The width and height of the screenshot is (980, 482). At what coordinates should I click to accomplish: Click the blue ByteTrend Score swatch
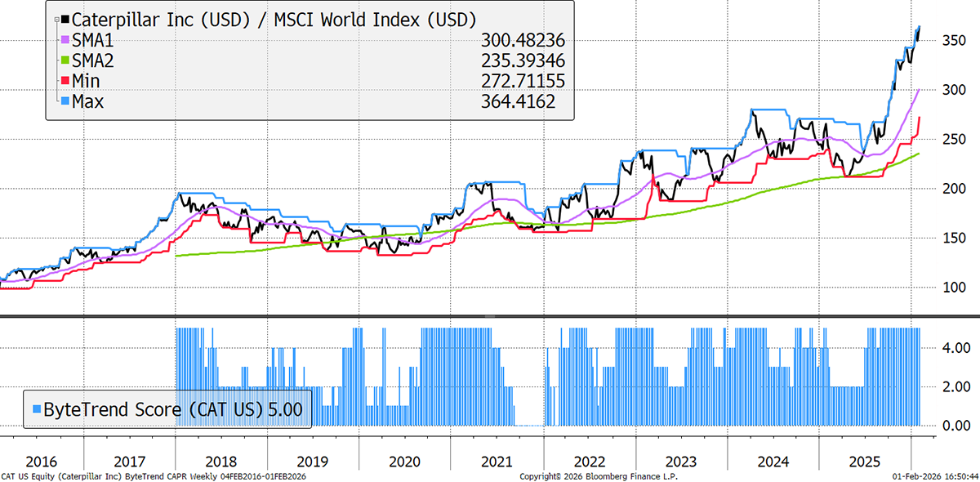[x=38, y=408]
